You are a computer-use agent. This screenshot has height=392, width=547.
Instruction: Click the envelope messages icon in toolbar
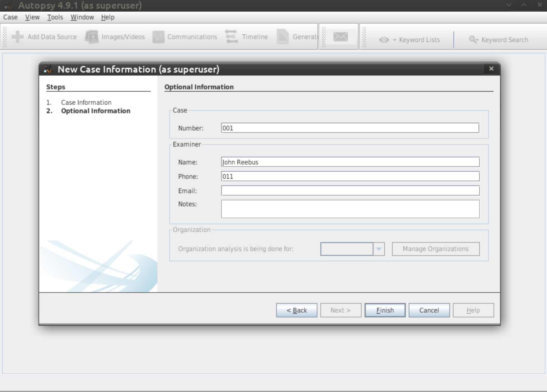341,37
